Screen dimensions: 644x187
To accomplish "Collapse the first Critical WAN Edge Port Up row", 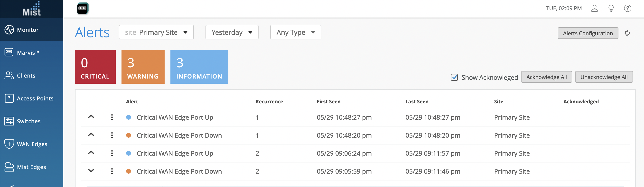I will 91,116.
